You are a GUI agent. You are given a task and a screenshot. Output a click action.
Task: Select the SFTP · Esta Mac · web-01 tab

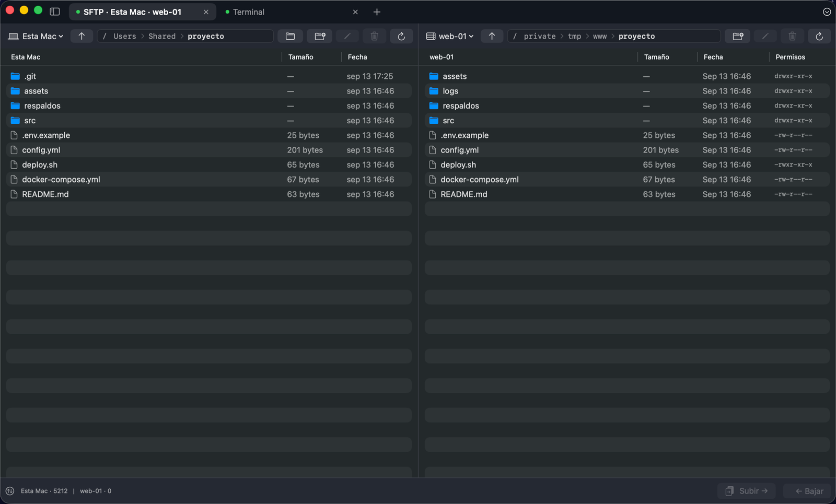click(x=143, y=12)
